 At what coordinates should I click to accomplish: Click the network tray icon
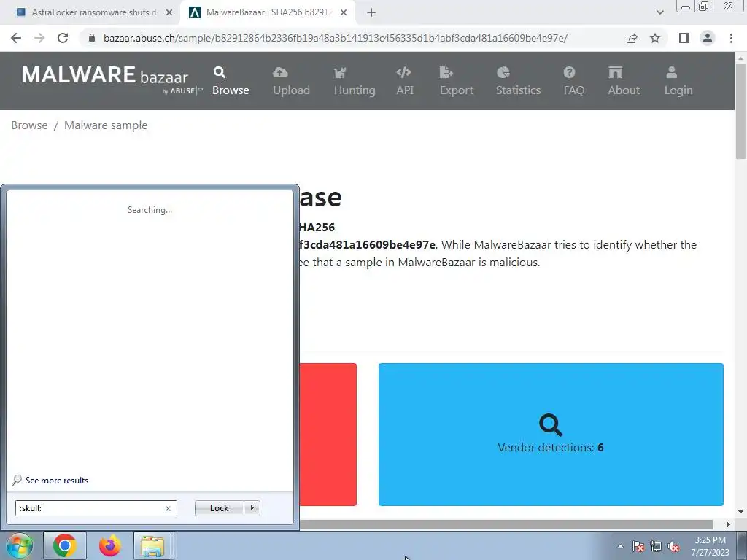(x=656, y=546)
